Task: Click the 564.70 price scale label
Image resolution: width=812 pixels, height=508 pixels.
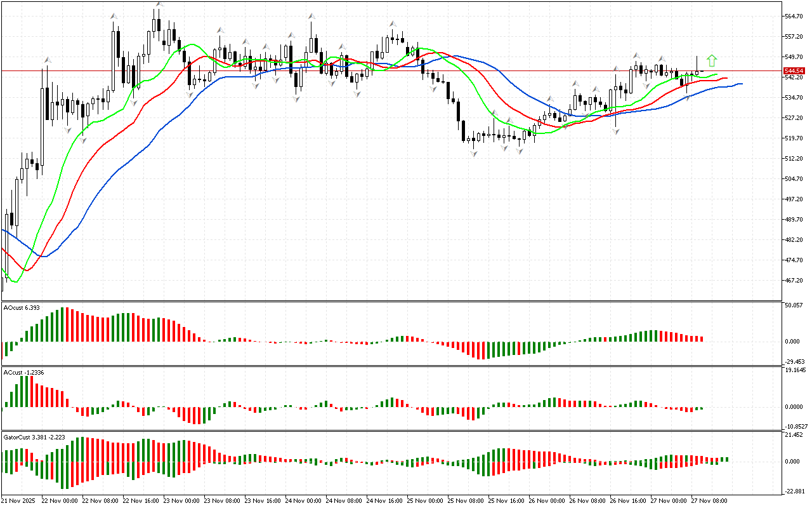Action: click(794, 17)
